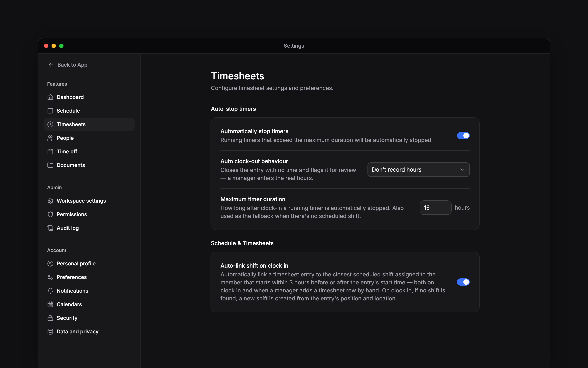
Task: Click the hours unit label
Action: (x=462, y=208)
